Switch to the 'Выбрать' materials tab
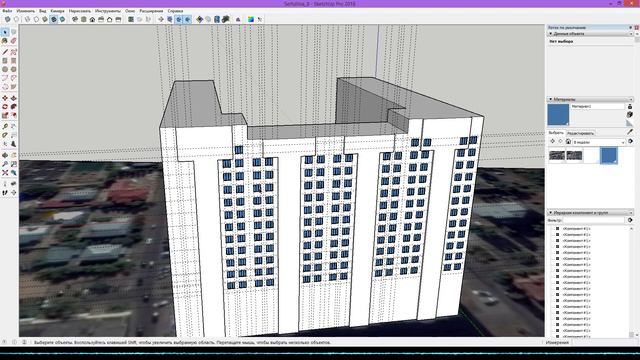The height and width of the screenshot is (360, 640). (556, 133)
